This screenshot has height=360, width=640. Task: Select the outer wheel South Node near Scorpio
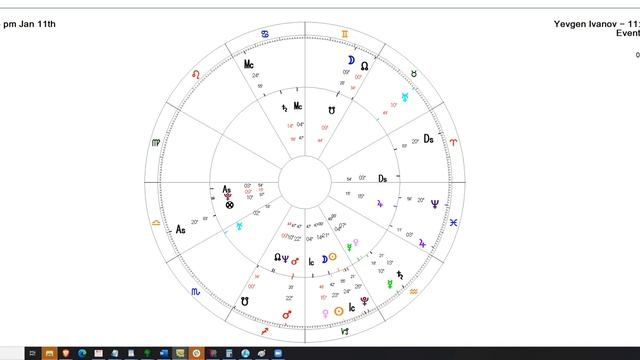[x=244, y=302]
